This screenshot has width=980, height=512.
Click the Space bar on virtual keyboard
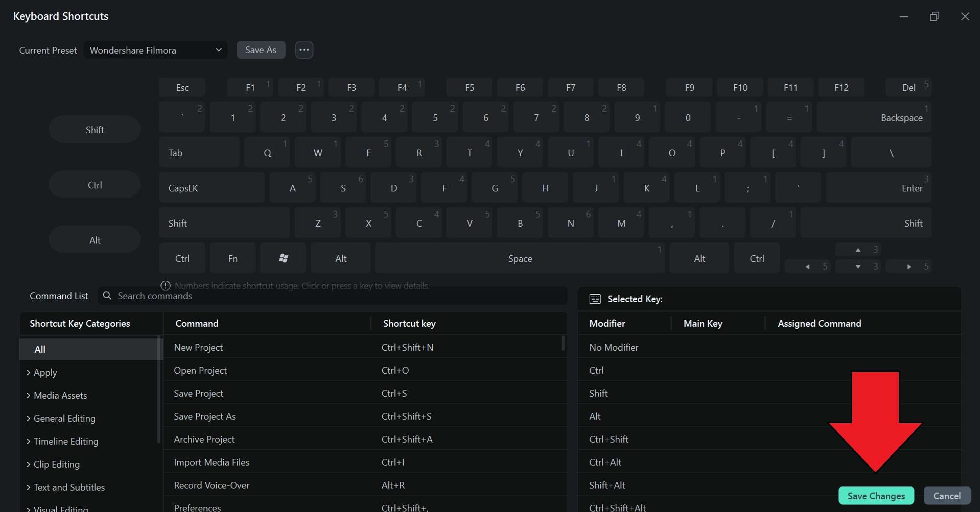520,258
